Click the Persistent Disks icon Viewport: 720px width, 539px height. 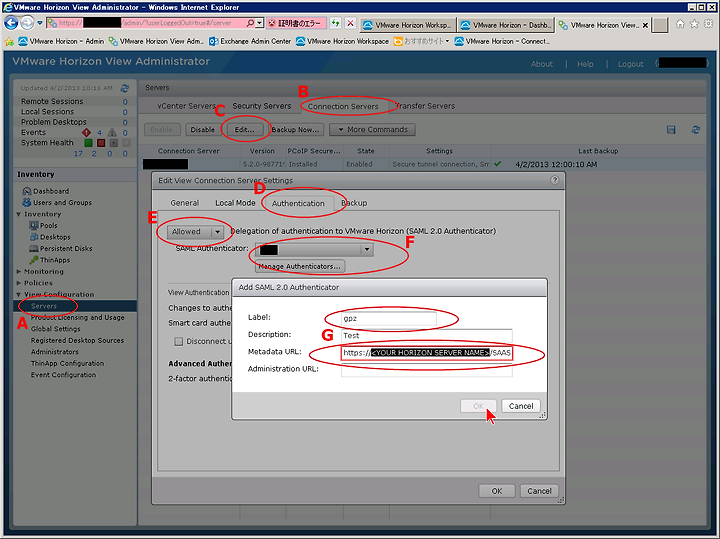point(34,248)
